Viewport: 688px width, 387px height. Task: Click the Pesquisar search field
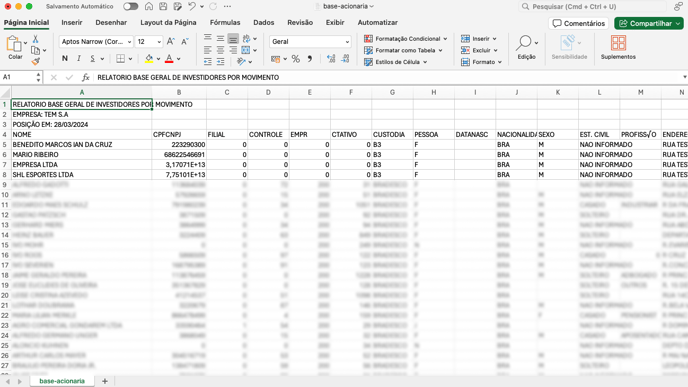point(592,7)
